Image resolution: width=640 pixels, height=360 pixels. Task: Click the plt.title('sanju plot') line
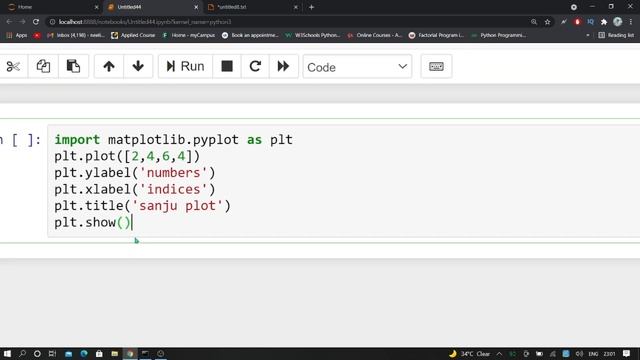[x=142, y=205]
